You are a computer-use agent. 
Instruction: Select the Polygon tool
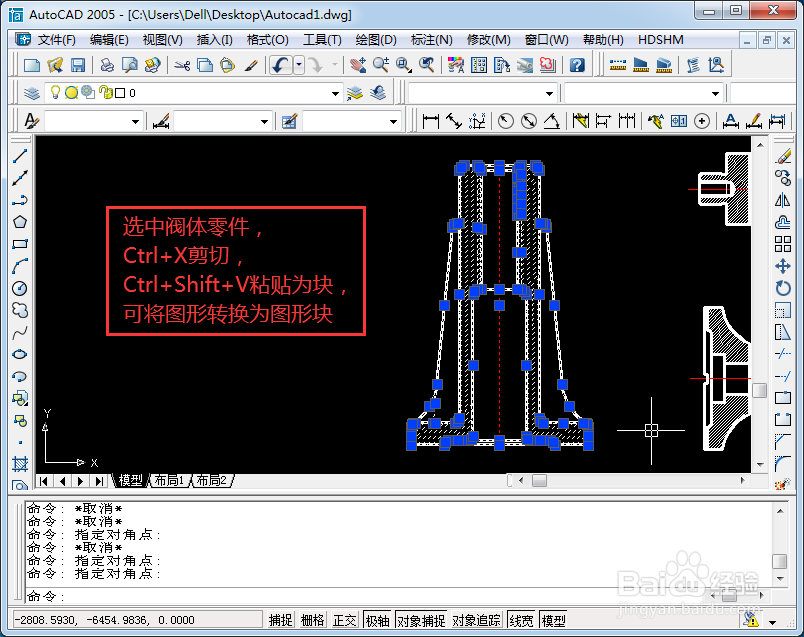[x=19, y=222]
